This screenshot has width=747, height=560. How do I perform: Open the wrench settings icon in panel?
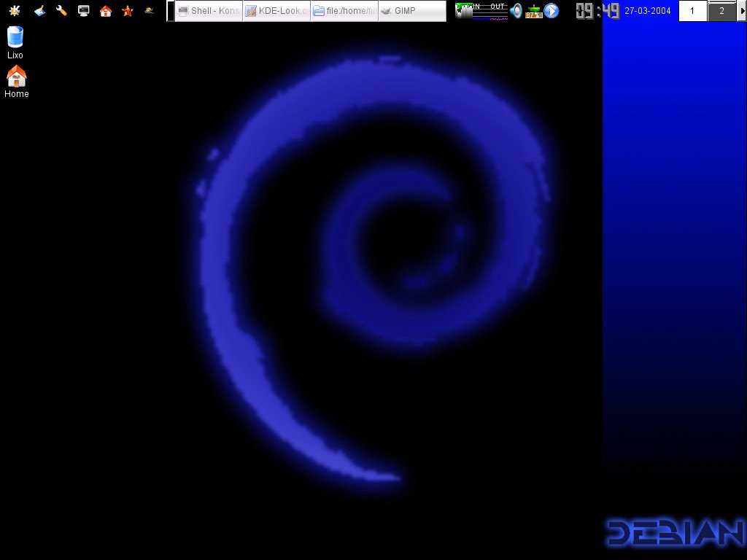point(61,10)
